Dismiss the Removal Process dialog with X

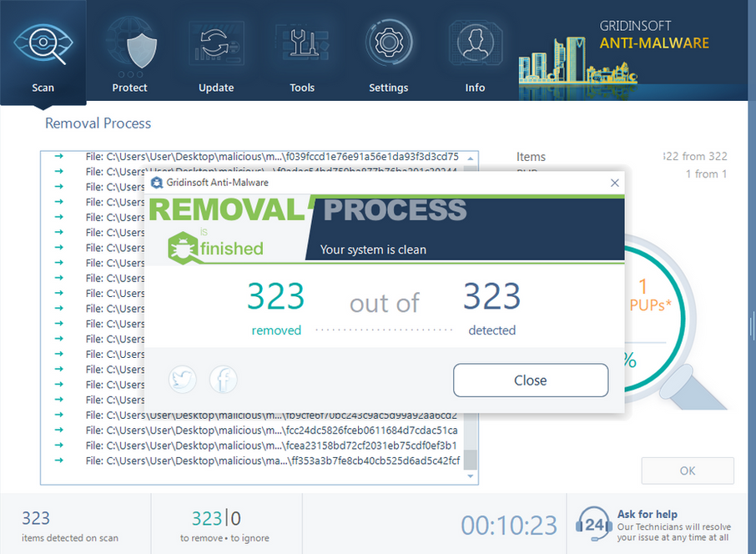coord(615,183)
